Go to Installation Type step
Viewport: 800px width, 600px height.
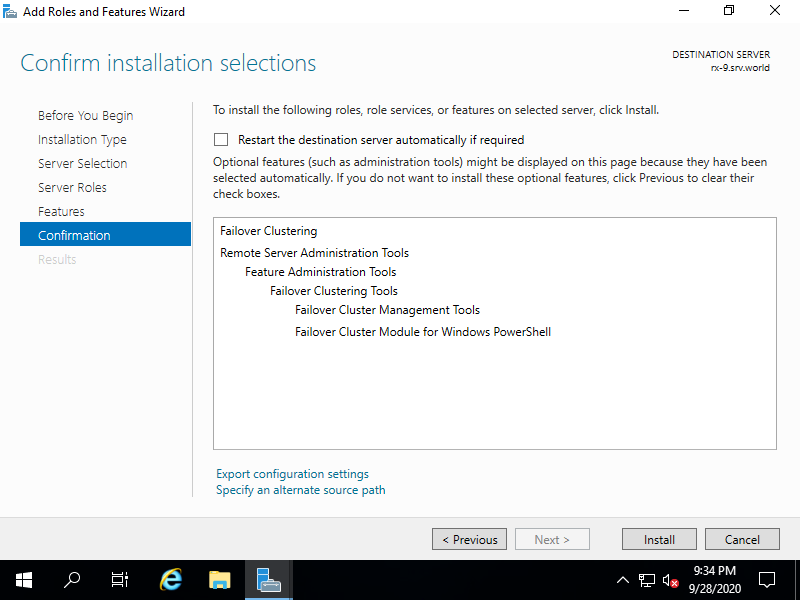82,140
